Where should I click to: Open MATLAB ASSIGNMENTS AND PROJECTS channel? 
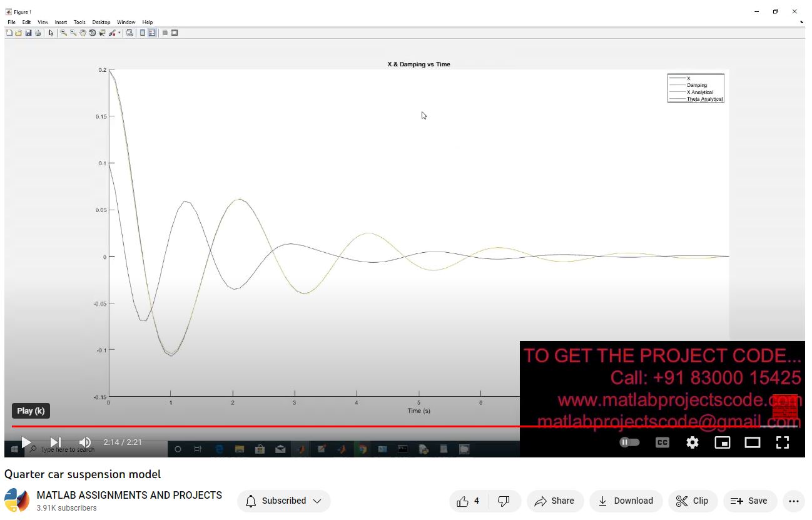pyautogui.click(x=129, y=495)
